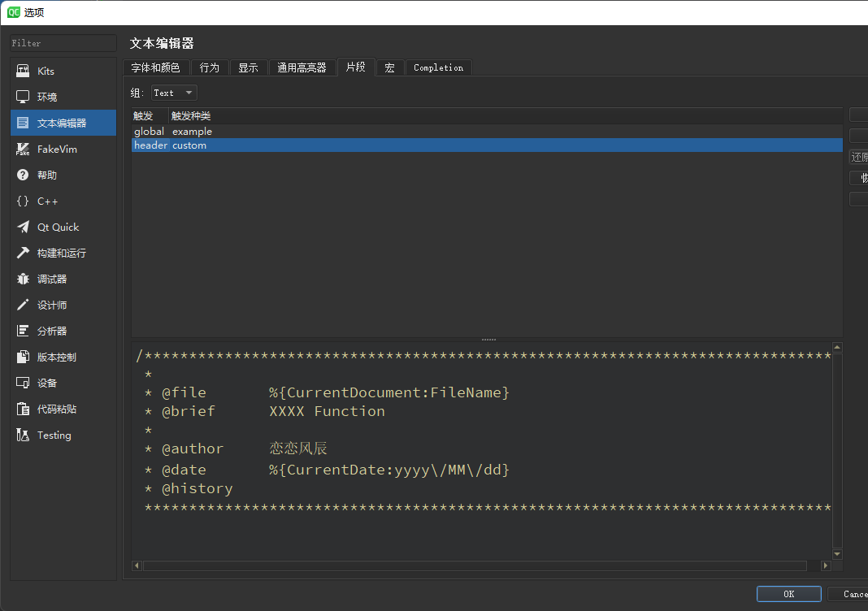Image resolution: width=868 pixels, height=611 pixels.
Task: Click the 构建和运行 hammer icon
Action: [23, 253]
